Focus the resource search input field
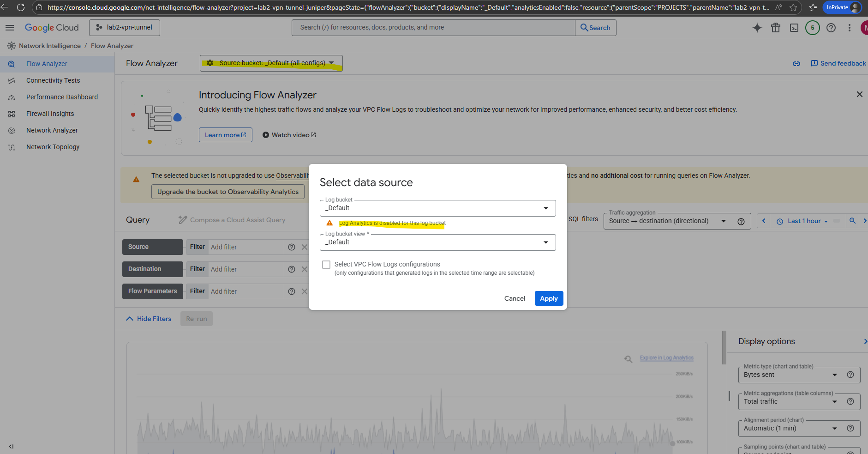The image size is (868, 454). point(433,28)
